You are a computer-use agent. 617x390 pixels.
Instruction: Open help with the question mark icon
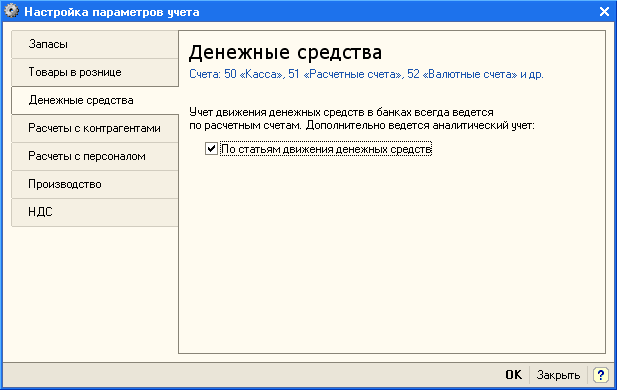coord(600,375)
